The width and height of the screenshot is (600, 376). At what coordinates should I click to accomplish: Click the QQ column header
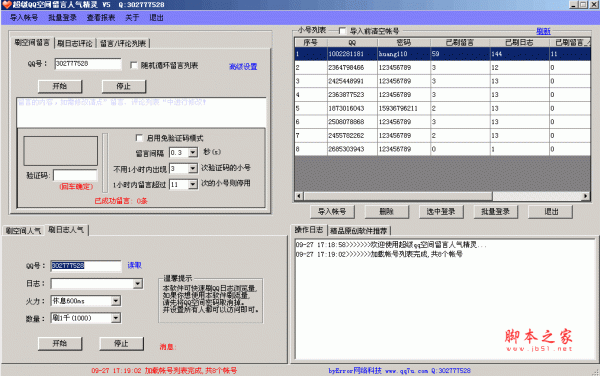[x=352, y=42]
